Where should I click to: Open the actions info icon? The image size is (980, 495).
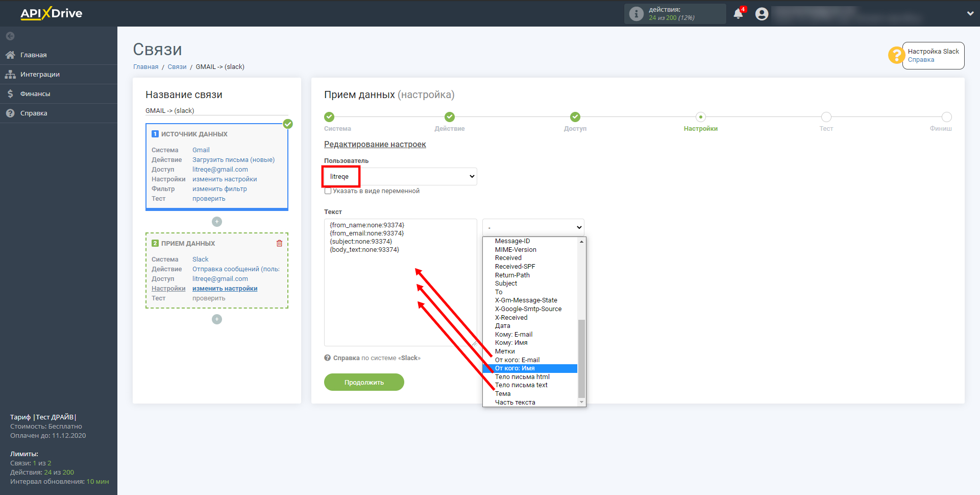point(636,14)
